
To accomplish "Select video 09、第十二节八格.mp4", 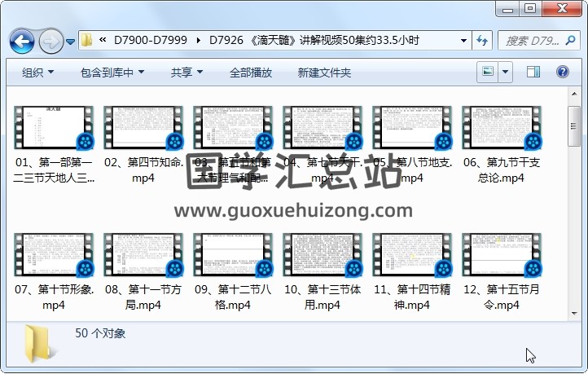I will (232, 272).
